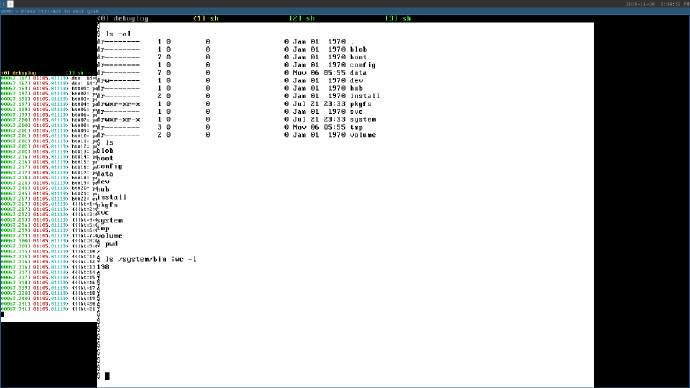Screen dimensions: 690x388
Task: Switch to highlighted workspace 2 indicator
Action: (x=11, y=4)
